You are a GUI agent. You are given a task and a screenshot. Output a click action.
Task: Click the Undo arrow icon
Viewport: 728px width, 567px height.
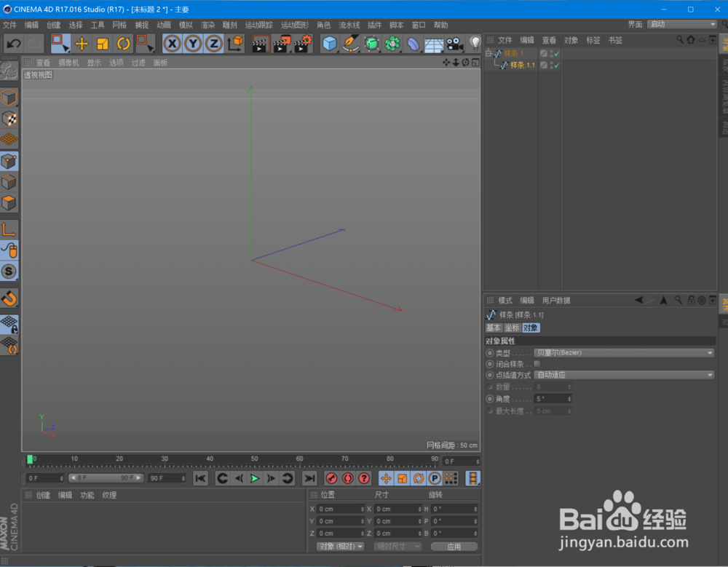(13, 44)
